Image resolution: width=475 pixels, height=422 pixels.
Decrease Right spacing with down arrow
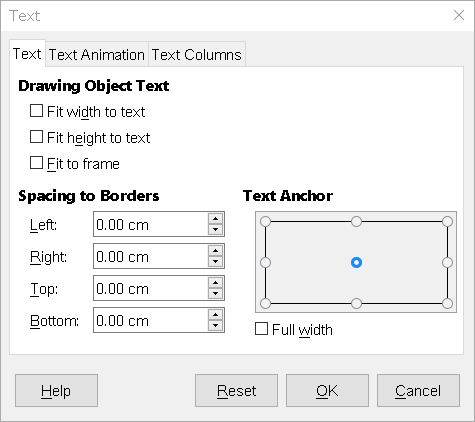point(215,262)
